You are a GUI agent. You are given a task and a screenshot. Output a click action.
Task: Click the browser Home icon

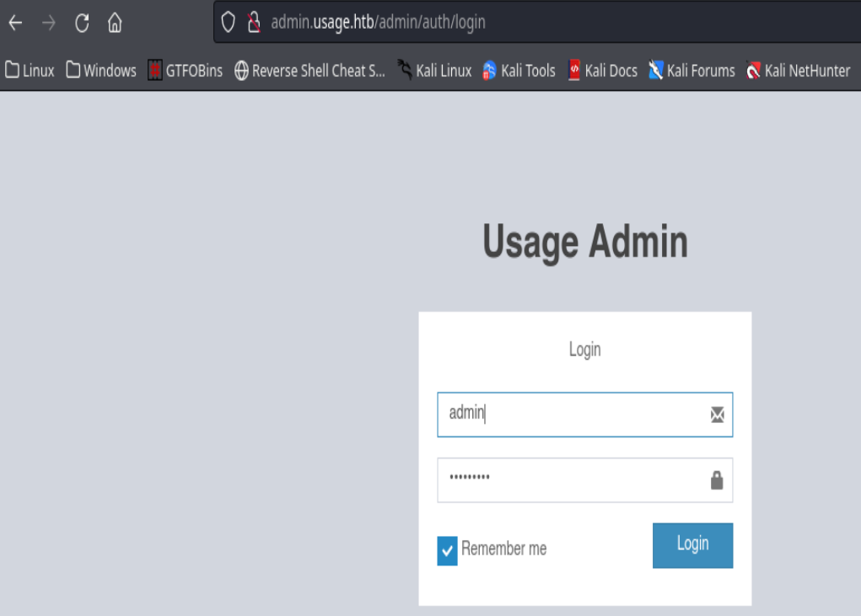point(116,22)
